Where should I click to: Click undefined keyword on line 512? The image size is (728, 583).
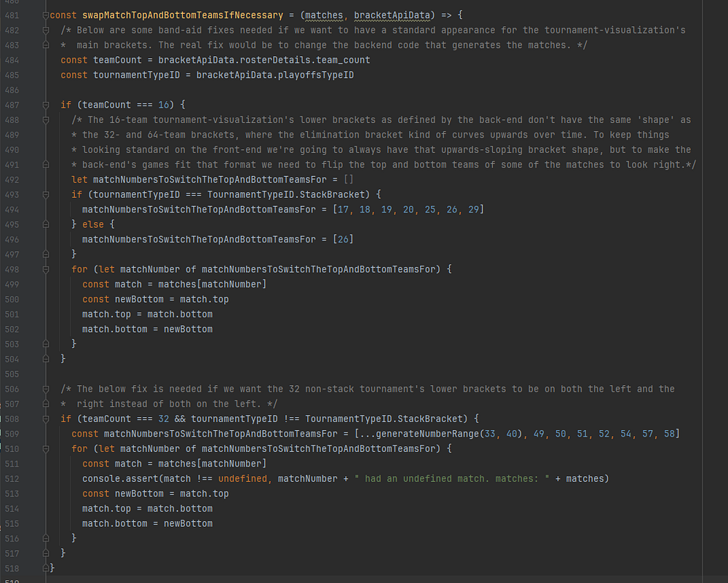click(242, 479)
